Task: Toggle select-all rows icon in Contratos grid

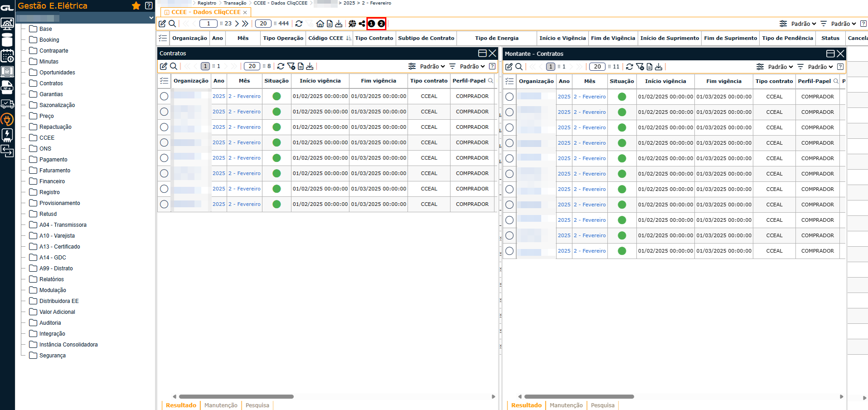Action: coord(164,81)
